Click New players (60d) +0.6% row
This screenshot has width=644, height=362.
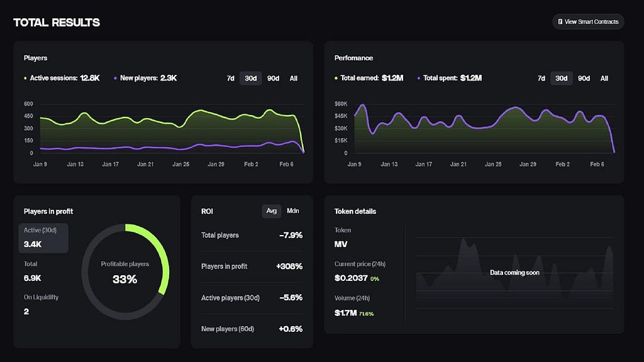(252, 329)
